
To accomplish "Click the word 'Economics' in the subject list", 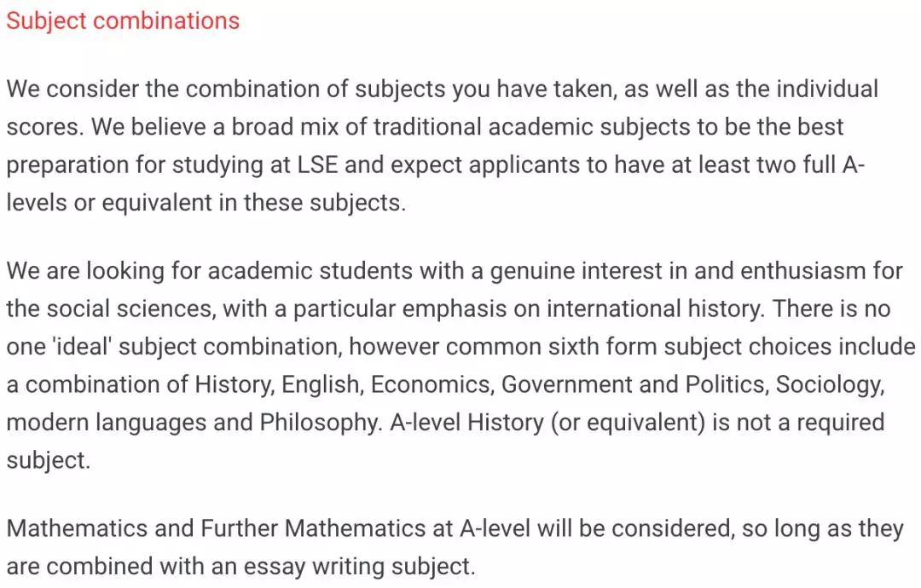I will tap(430, 385).
